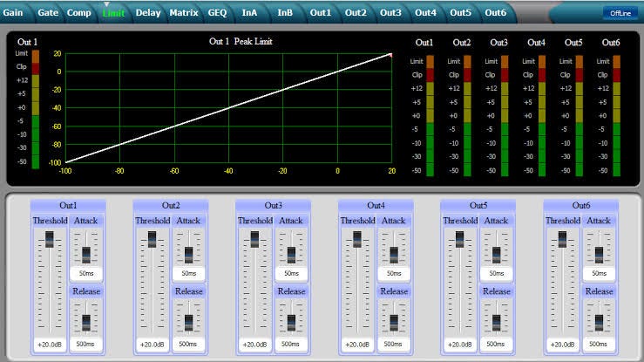This screenshot has width=644, height=362.
Task: Click the Out4 Release slider handle
Action: click(394, 323)
